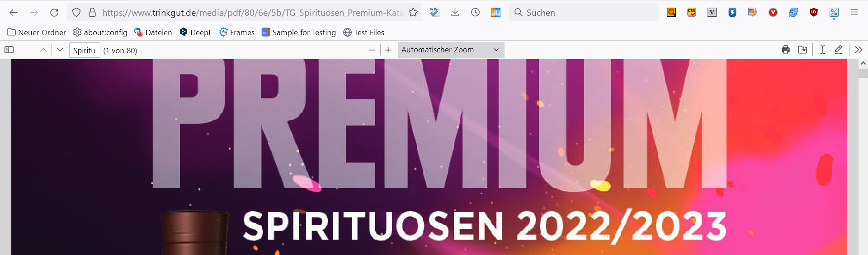868x255 pixels.
Task: Open the Test Files bookmark
Action: [364, 32]
